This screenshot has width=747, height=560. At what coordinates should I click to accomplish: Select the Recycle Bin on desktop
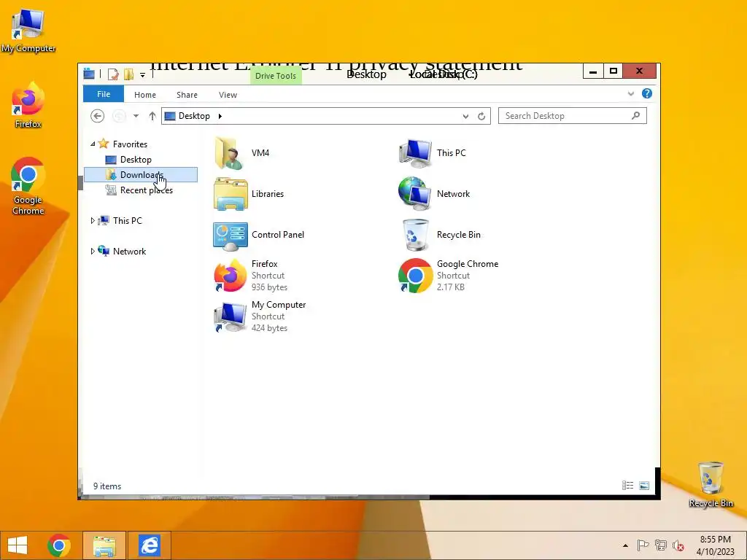click(x=711, y=485)
